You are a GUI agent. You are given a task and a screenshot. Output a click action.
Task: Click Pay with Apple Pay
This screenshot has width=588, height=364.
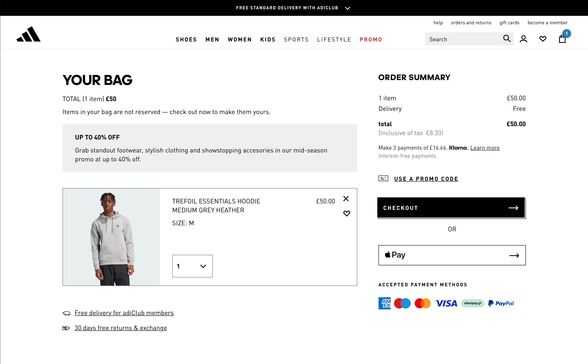pyautogui.click(x=452, y=255)
